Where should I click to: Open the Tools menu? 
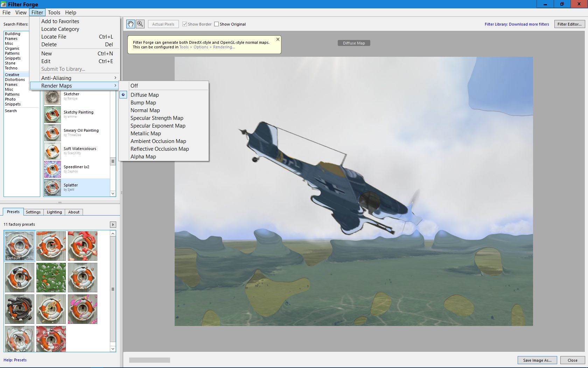point(54,13)
